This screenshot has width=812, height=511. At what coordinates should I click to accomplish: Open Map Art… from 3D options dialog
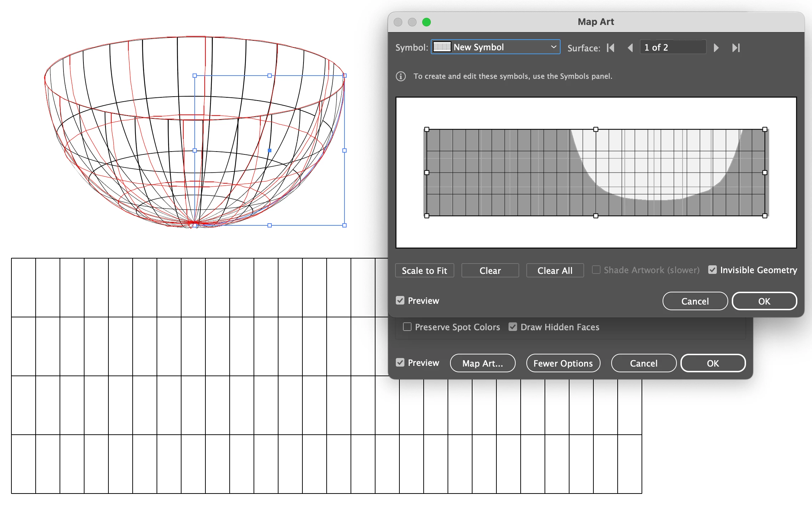pos(482,363)
